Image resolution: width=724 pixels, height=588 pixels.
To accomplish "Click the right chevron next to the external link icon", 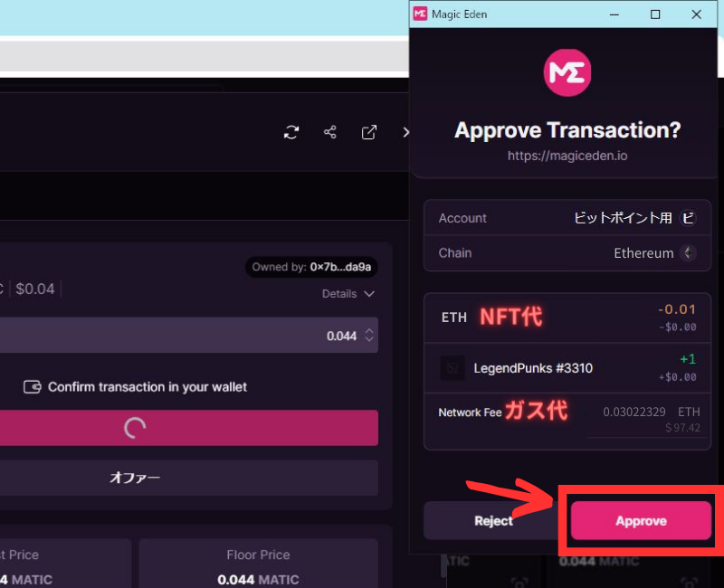I will coord(405,132).
